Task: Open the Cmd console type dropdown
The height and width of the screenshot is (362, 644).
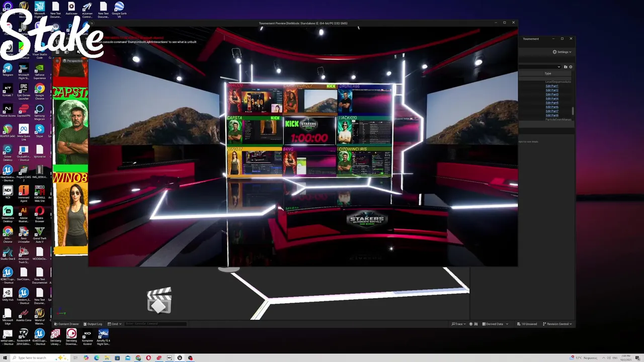Action: [x=115, y=324]
